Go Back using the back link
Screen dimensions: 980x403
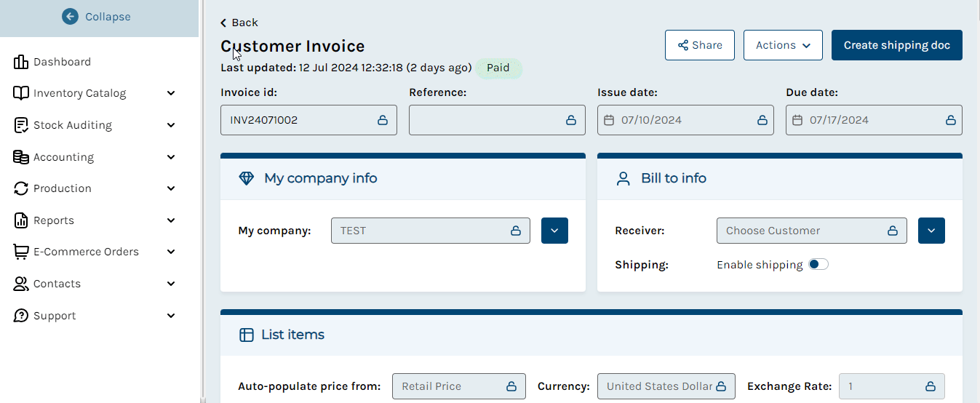(x=239, y=23)
